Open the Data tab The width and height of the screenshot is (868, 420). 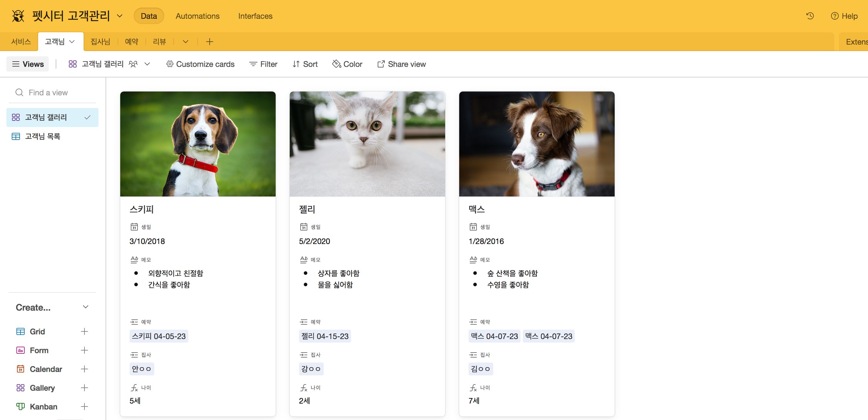tap(149, 16)
